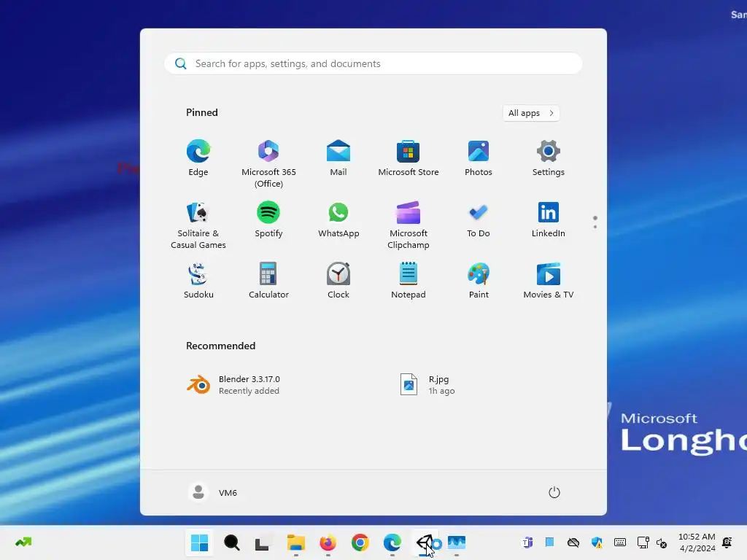The image size is (747, 560).
Task: Open notifications bell in system tray
Action: 727,542
